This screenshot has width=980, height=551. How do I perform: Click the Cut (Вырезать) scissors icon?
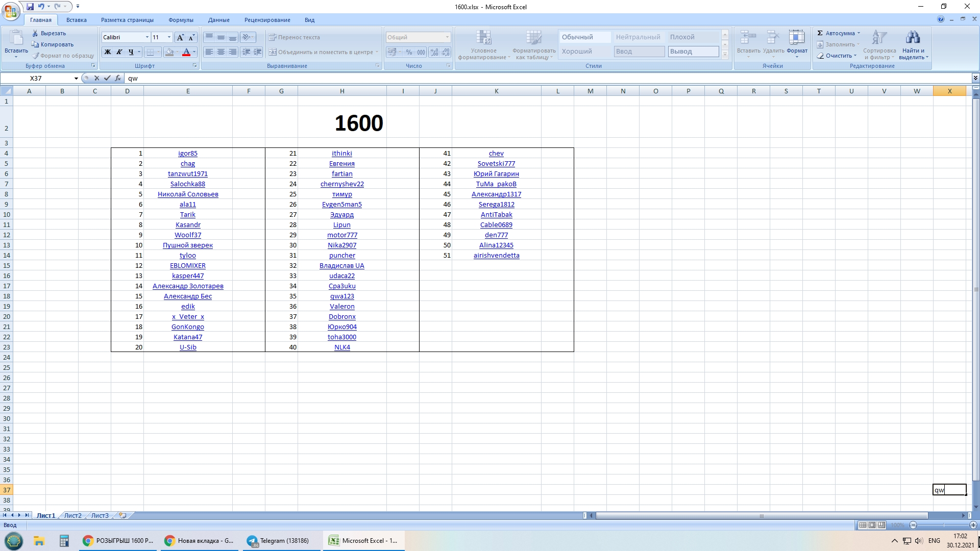(x=35, y=33)
